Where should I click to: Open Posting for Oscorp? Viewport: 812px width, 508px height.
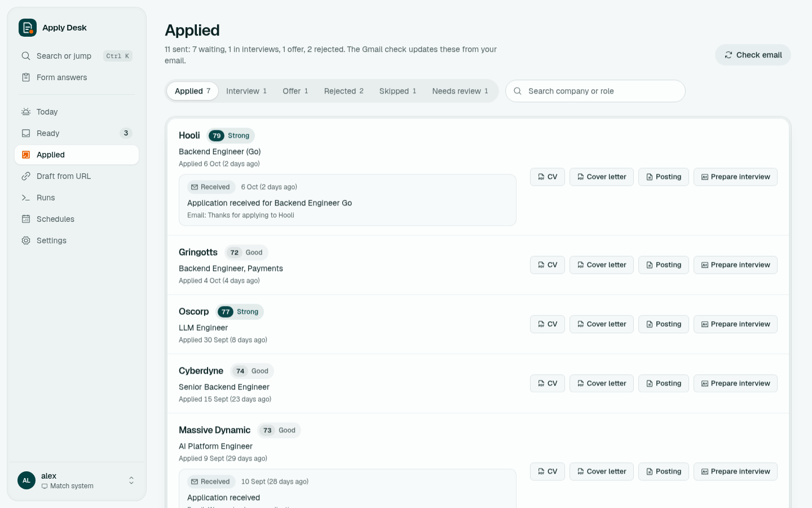coord(664,324)
